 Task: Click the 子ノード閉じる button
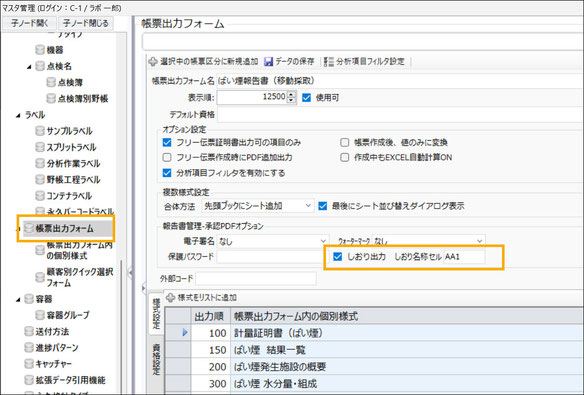(x=86, y=23)
